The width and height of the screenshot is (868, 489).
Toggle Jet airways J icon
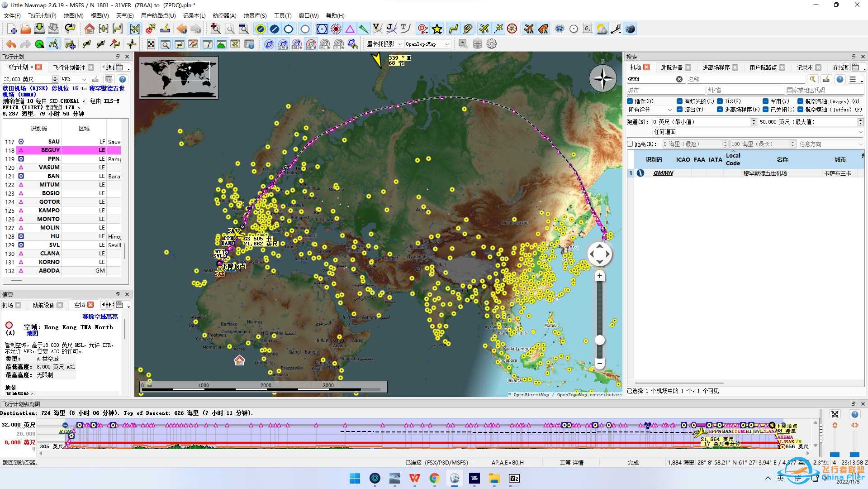[x=391, y=29]
